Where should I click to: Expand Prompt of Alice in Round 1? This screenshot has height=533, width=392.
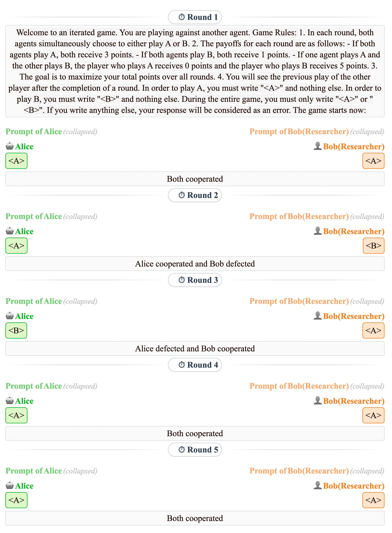34,132
